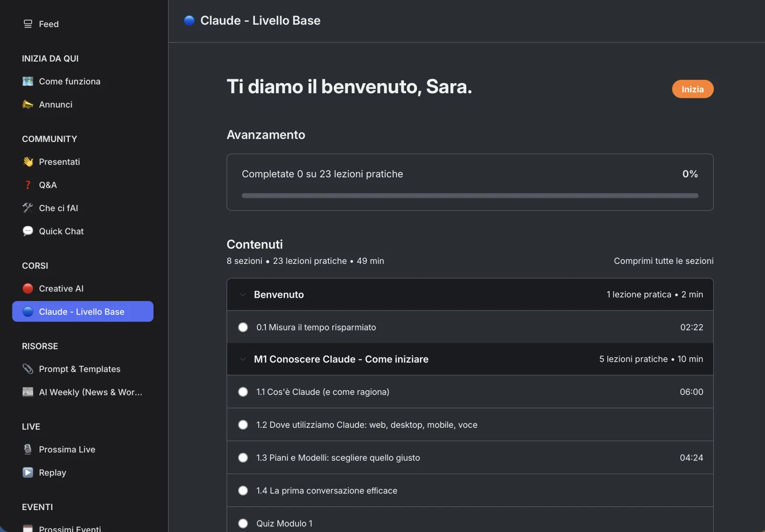Click the red circle Creative AI icon
Screen dimensions: 765x532
(x=28, y=289)
